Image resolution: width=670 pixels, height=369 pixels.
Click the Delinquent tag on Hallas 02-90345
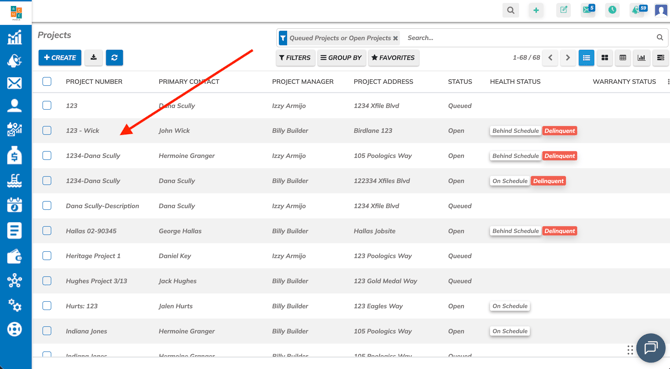pos(560,231)
